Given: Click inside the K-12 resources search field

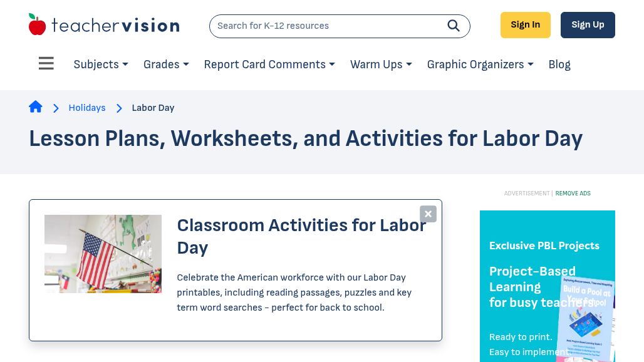Looking at the screenshot, I should 326,26.
